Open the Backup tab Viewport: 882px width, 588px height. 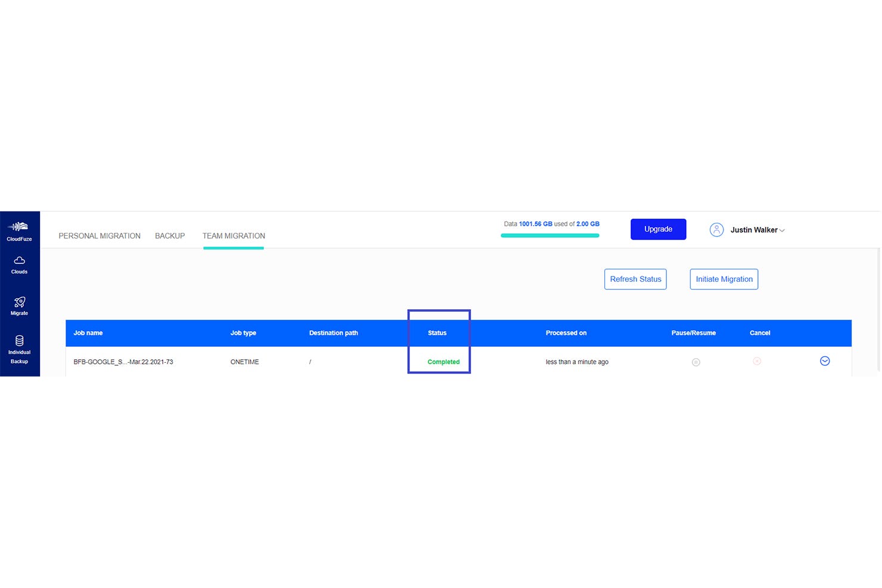[169, 236]
